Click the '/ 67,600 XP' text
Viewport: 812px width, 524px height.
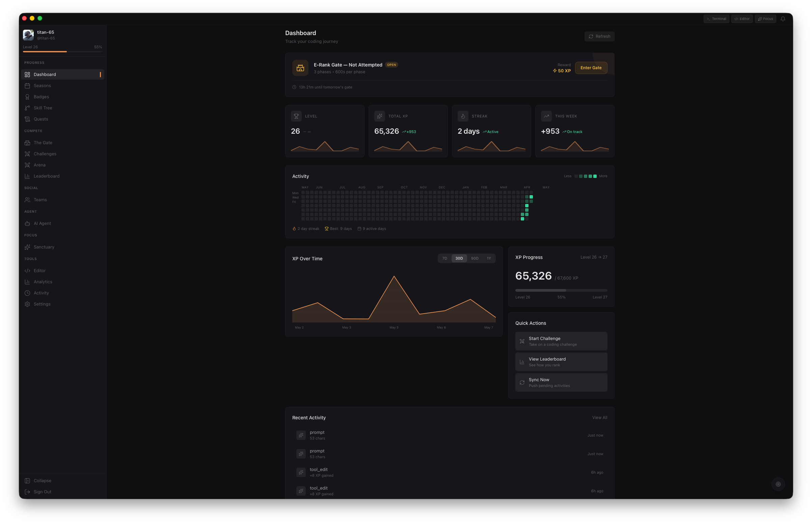point(566,278)
